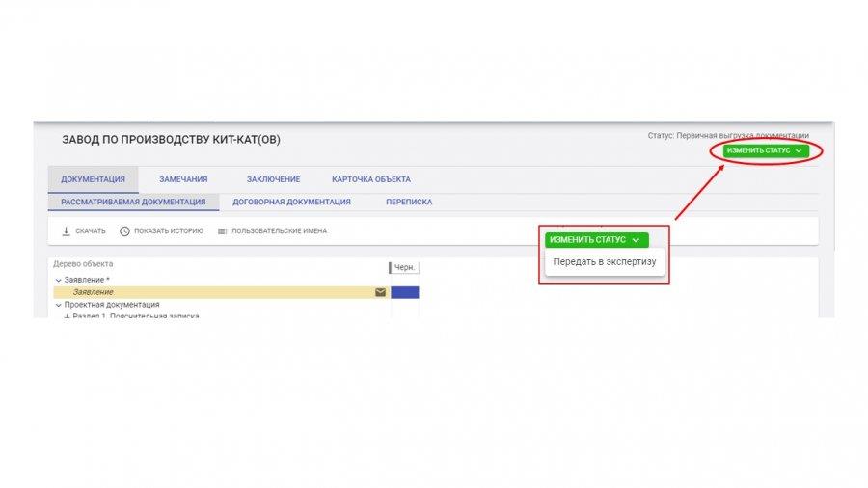
Task: Choose Передать в экспертизу from the menu
Action: (x=605, y=261)
